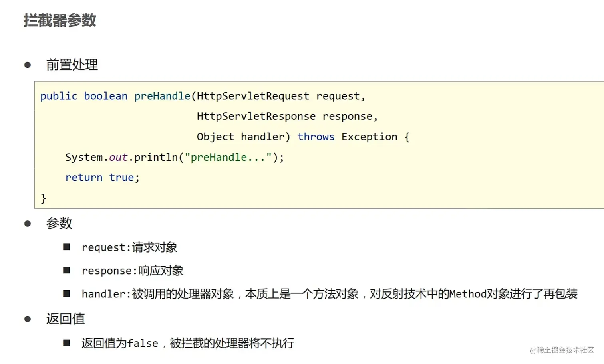
Task: Click the throws keyword in the code
Action: click(x=316, y=137)
